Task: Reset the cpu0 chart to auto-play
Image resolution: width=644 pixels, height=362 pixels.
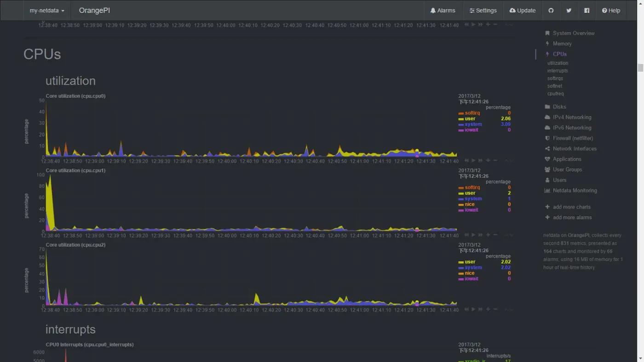Action: click(473, 160)
